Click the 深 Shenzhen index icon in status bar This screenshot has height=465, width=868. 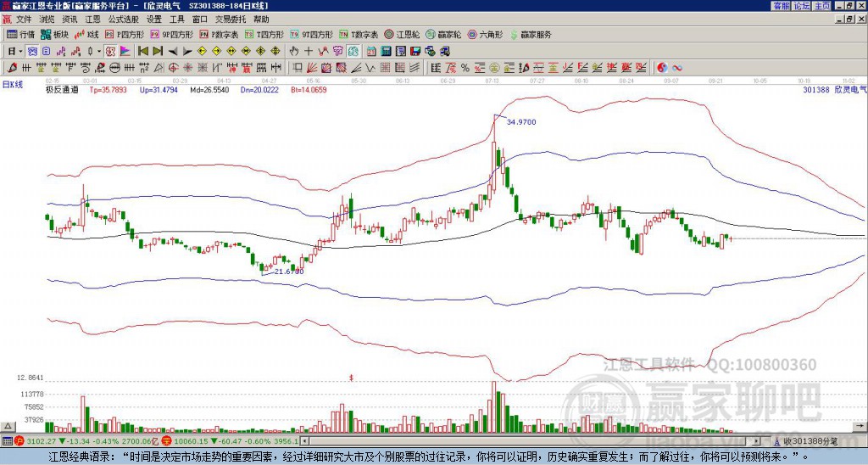pos(165,441)
